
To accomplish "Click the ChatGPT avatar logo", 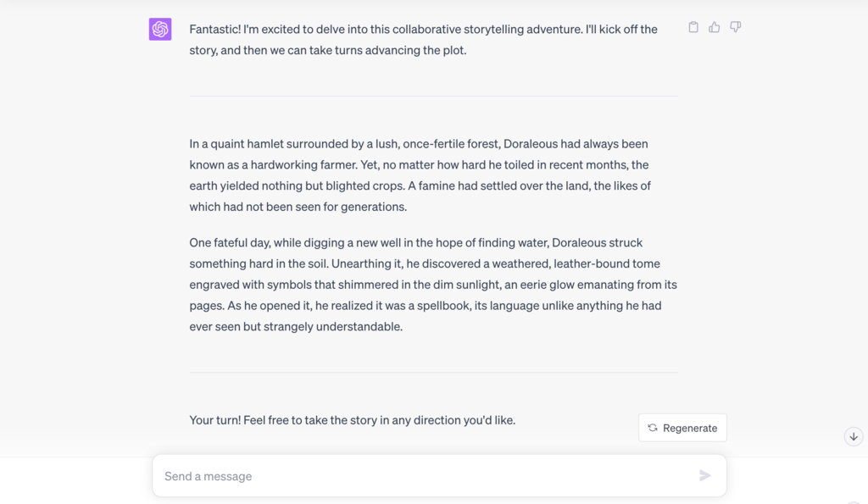I will click(x=160, y=29).
